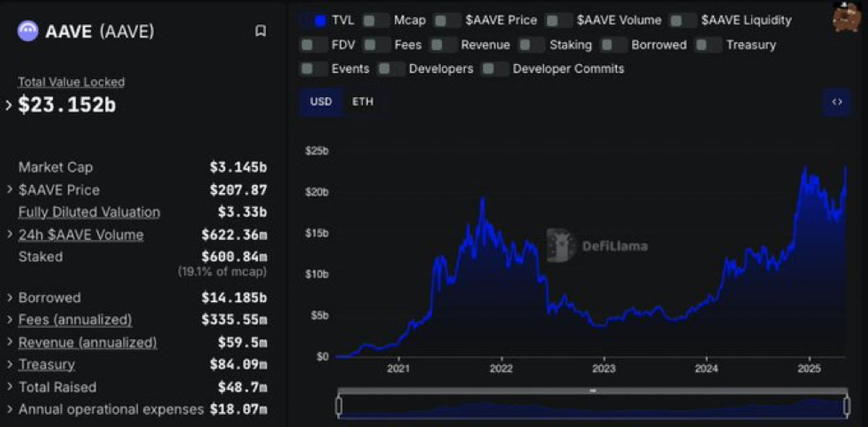
Task: Click the Revenue (annualized) label
Action: tap(88, 342)
